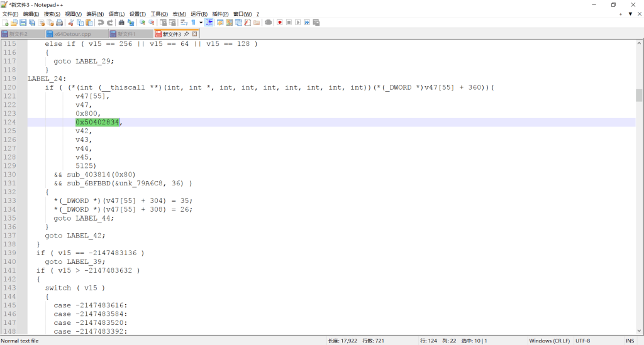The image size is (644, 345).
Task: Open the Replace dialog from toolbar
Action: tap(131, 23)
